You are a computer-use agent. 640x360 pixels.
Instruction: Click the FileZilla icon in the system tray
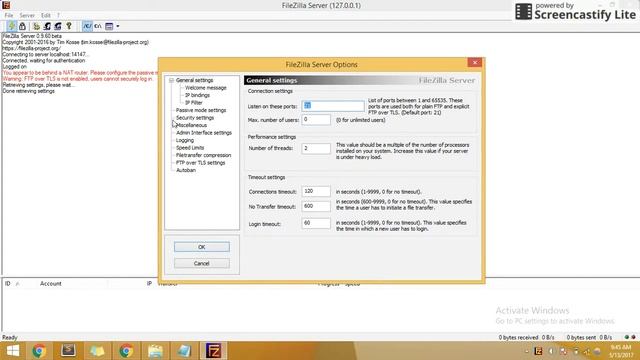coord(538,351)
